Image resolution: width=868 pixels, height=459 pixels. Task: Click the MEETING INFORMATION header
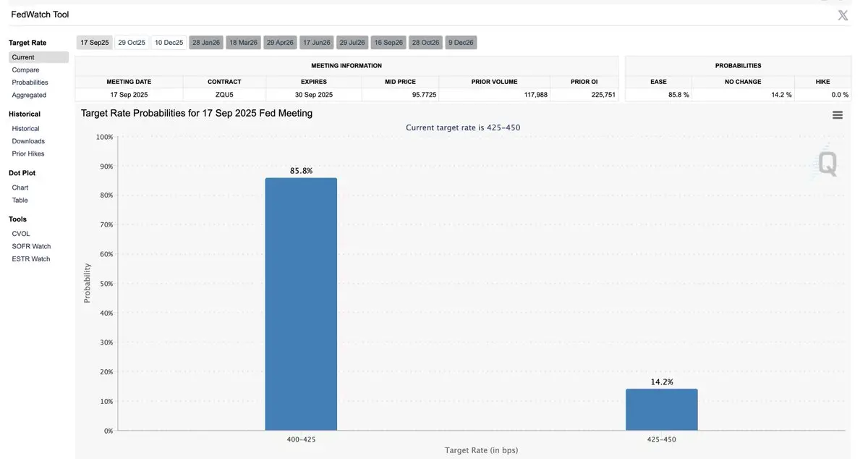click(x=346, y=66)
